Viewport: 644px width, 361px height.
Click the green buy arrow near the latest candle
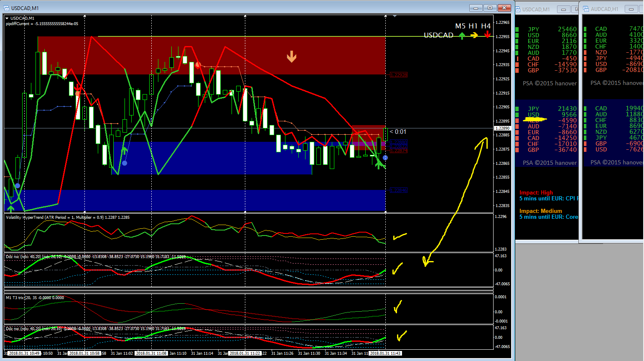coord(378,164)
